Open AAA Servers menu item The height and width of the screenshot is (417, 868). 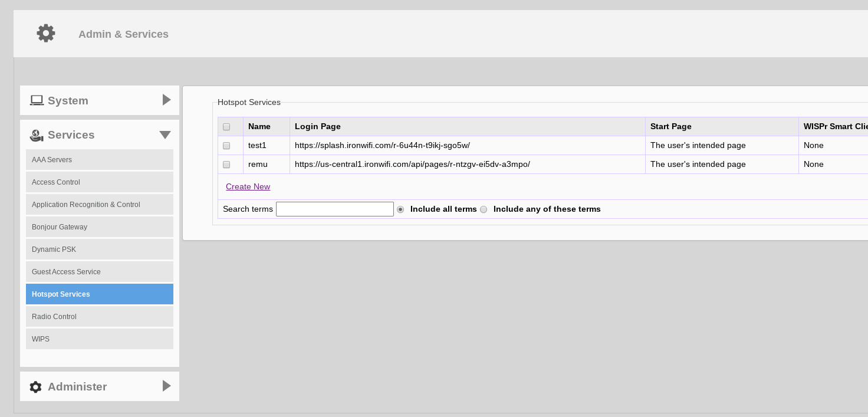pyautogui.click(x=100, y=160)
